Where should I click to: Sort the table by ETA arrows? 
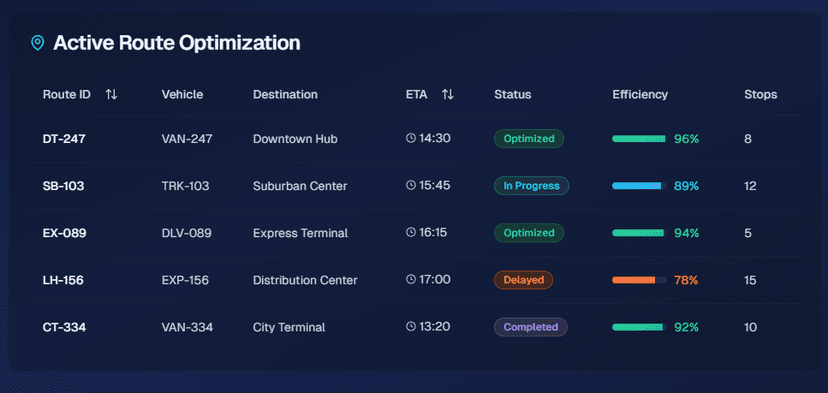pos(448,95)
